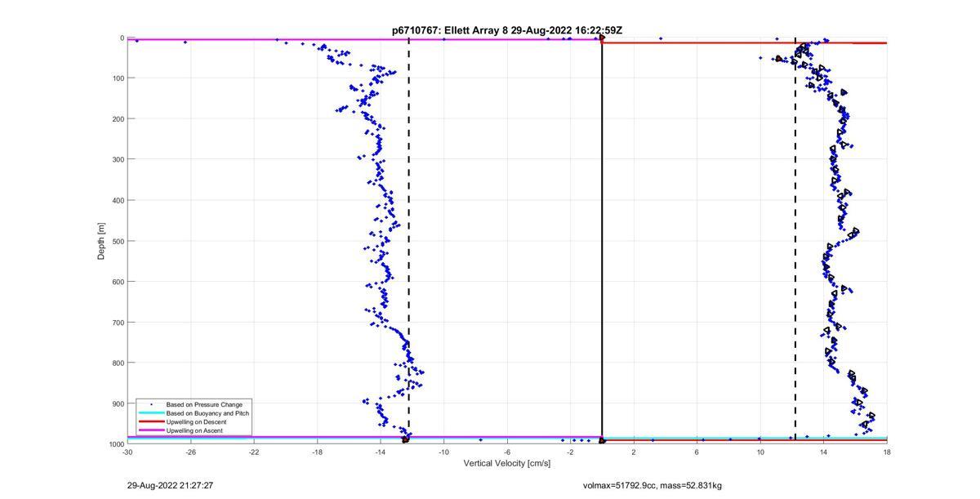The image size is (980, 499).
Task: Click the depth tick label 300
Action: tap(118, 159)
